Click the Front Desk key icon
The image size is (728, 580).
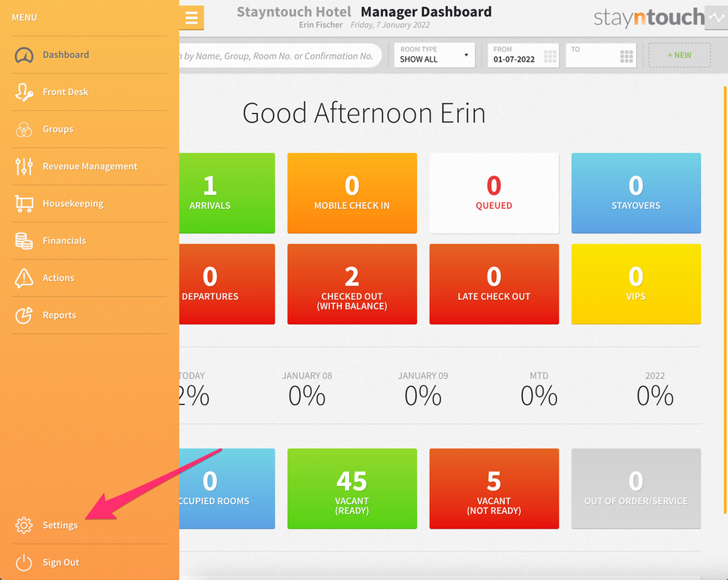(x=24, y=92)
